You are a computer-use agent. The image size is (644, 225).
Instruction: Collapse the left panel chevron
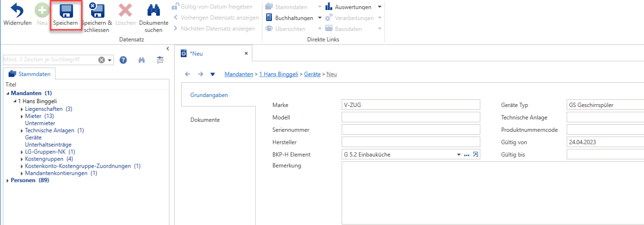[167, 49]
